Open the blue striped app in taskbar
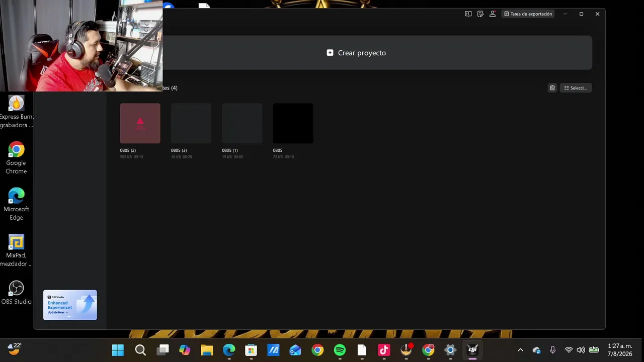 273,350
